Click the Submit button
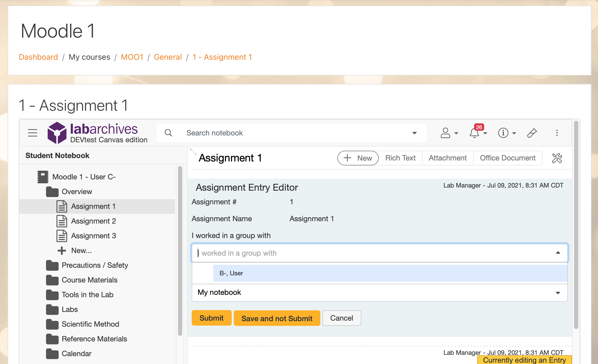The width and height of the screenshot is (598, 364). pos(211,318)
